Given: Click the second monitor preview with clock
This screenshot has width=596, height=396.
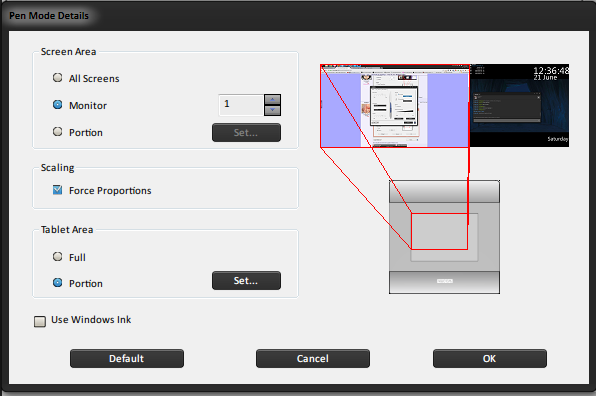Looking at the screenshot, I should tap(520, 106).
